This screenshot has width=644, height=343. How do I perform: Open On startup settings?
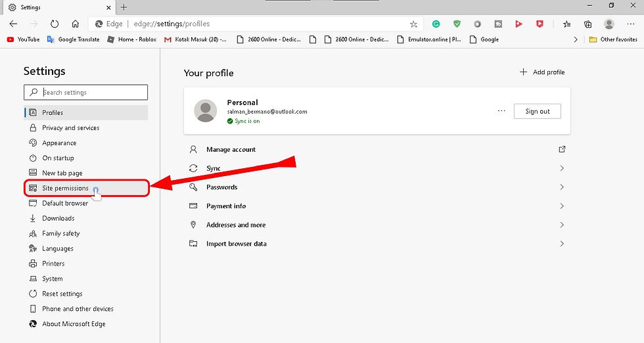[x=86, y=158]
